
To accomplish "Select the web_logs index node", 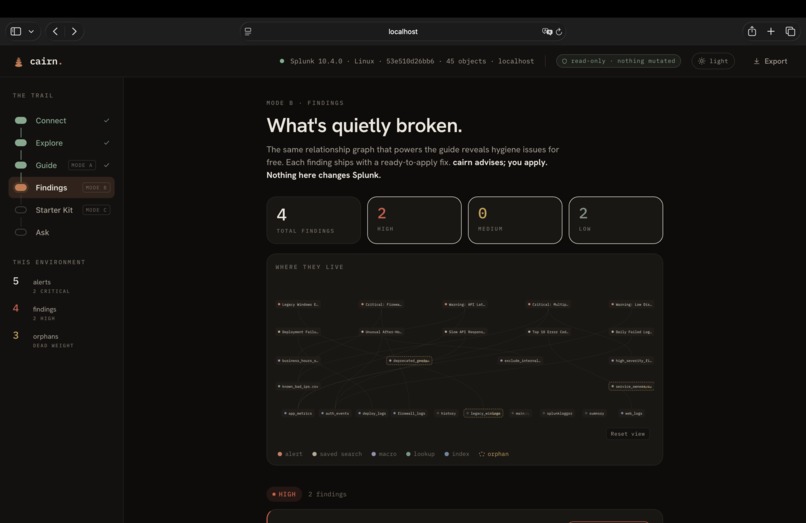I will click(x=632, y=413).
